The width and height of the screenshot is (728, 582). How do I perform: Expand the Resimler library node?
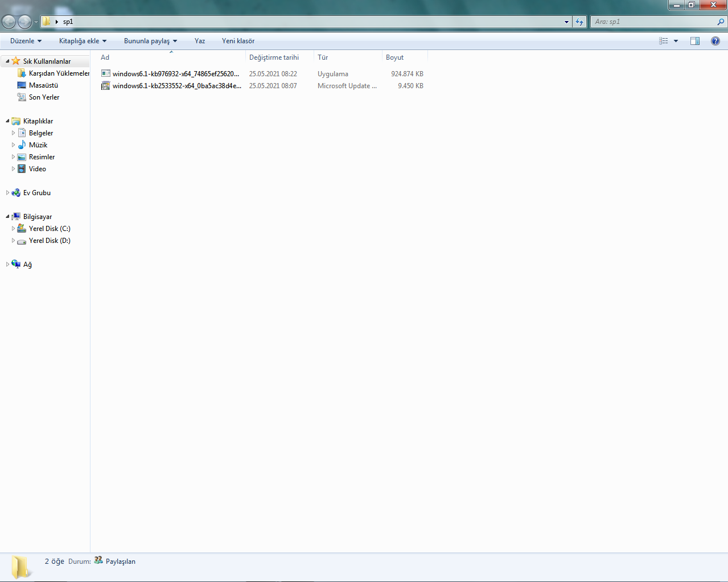click(13, 157)
